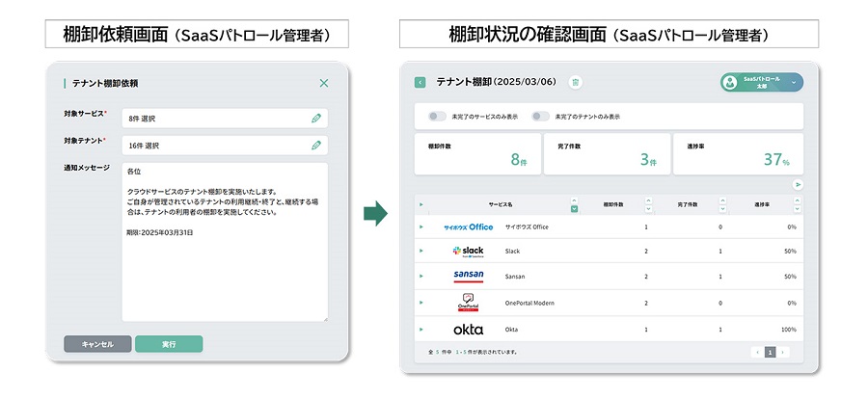The height and width of the screenshot is (399, 868).
Task: Click the round arrow icon above the table
Action: pyautogui.click(x=798, y=184)
